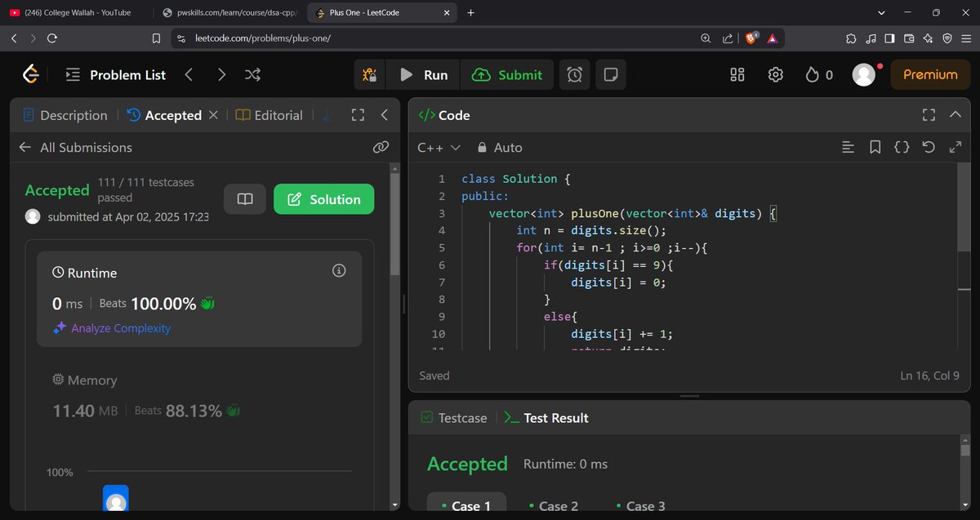Open the Problem List panel
This screenshot has width=980, height=520.
(x=115, y=75)
